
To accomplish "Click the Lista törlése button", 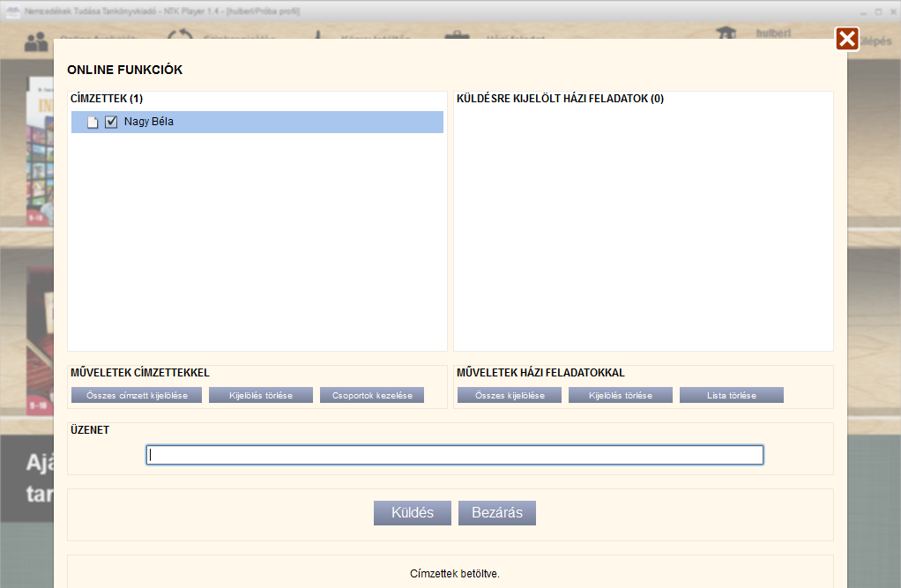I will click(x=732, y=396).
